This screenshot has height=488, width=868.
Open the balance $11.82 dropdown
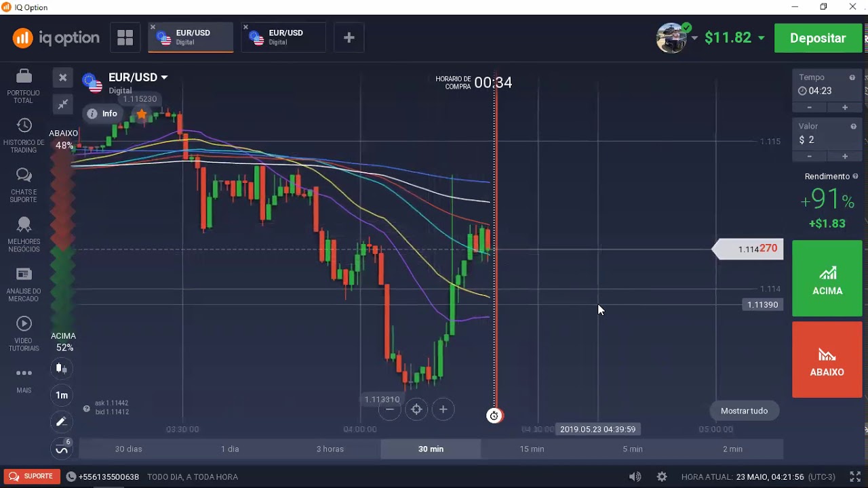pos(734,38)
